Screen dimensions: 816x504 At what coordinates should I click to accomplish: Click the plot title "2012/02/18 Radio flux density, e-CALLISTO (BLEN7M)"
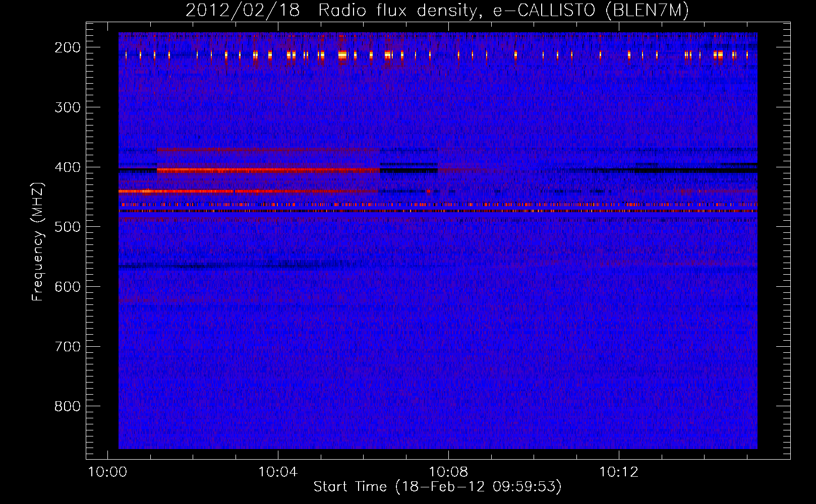click(x=437, y=11)
